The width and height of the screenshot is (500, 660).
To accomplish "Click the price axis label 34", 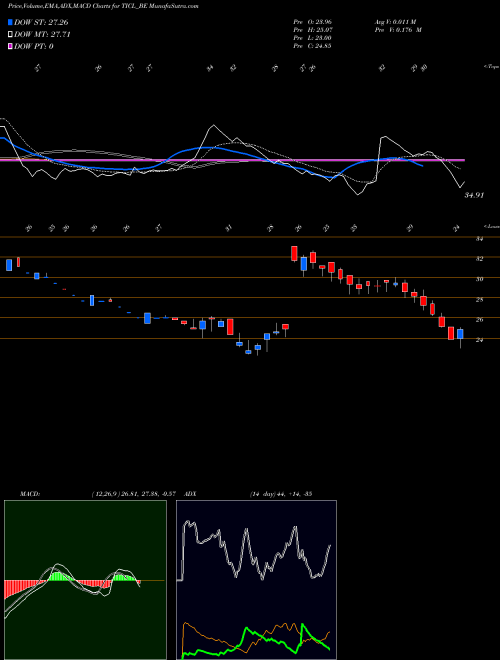I will click(479, 239).
